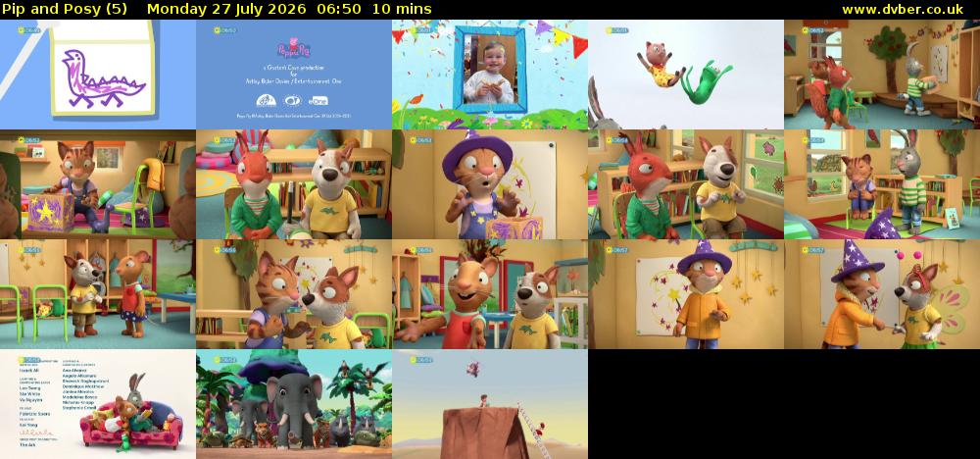Screen dimensions: 980x459
Task: Open the Peppa Pig credits thumbnail
Action: [x=294, y=75]
